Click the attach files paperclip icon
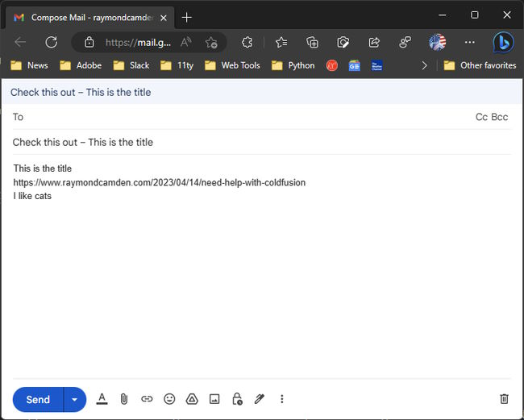This screenshot has height=420, width=524. pyautogui.click(x=124, y=398)
